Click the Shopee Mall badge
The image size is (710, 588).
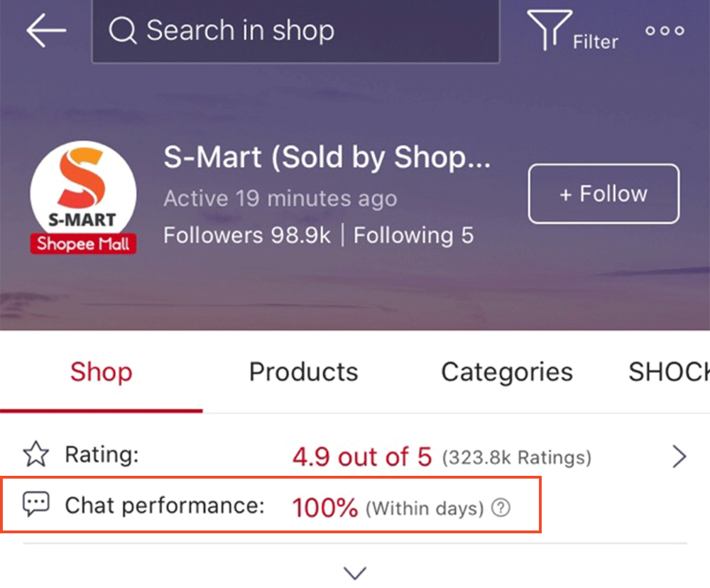(83, 244)
